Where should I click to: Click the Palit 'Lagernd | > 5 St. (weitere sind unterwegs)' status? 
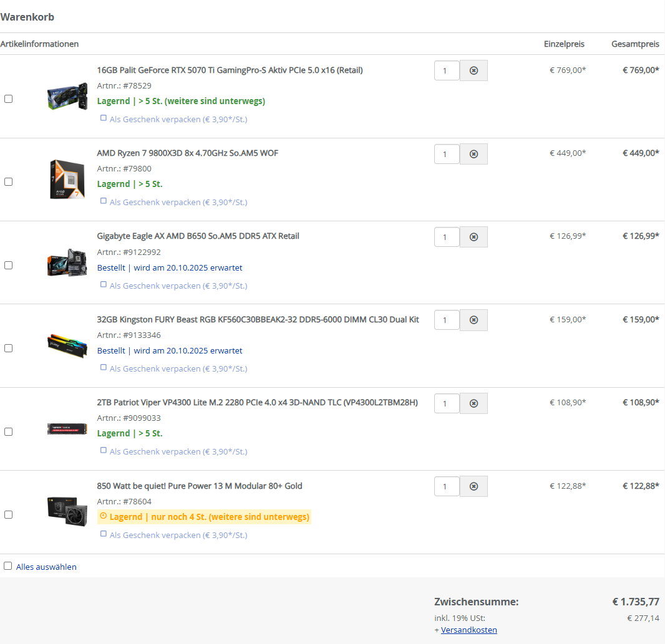(x=181, y=102)
